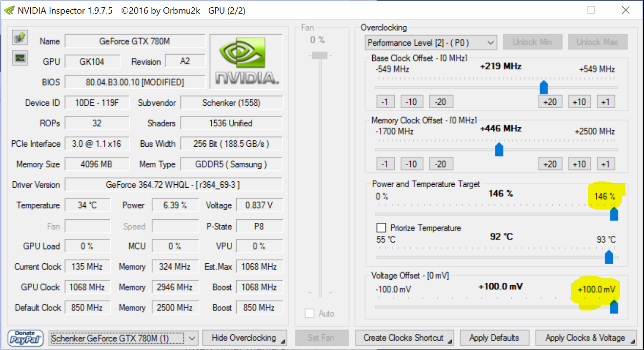
Task: Click the Name field GeForce GTX 780M
Action: click(135, 41)
